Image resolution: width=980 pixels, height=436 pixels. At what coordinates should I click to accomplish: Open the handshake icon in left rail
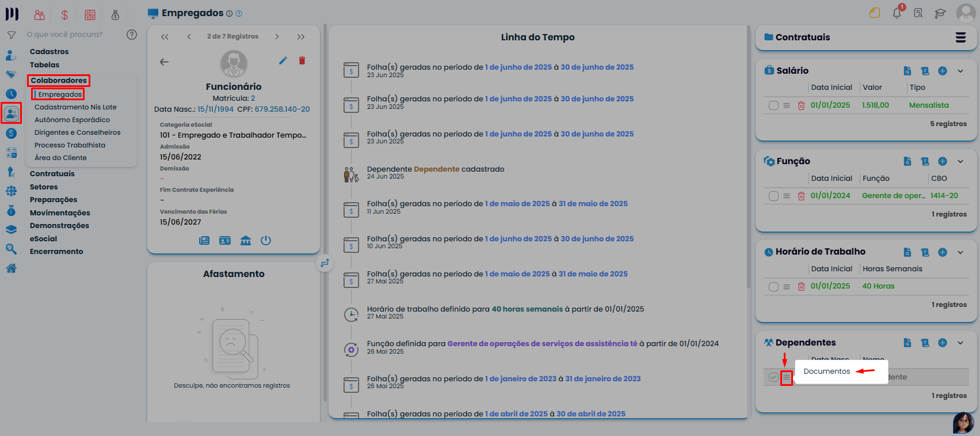coord(11,74)
